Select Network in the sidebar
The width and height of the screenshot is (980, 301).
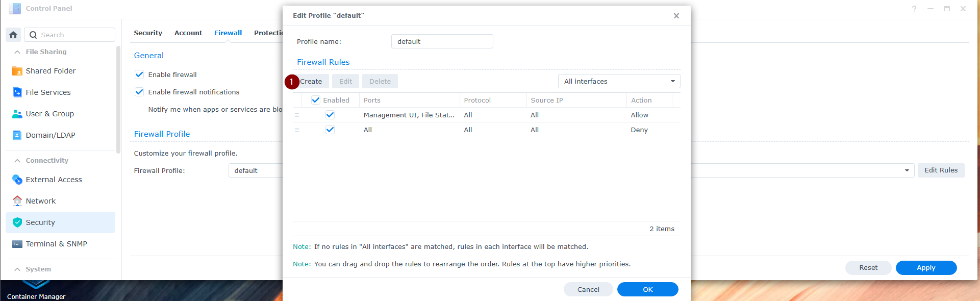click(41, 201)
